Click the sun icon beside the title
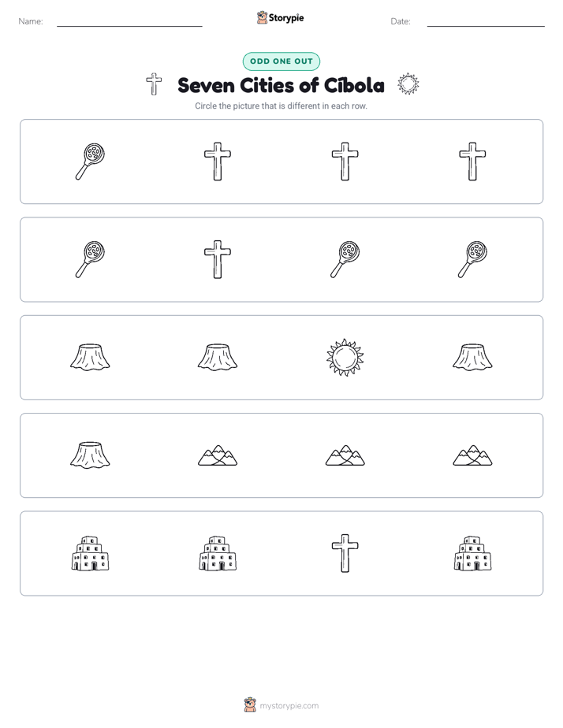Viewport: 563px width, 728px height. pos(408,84)
